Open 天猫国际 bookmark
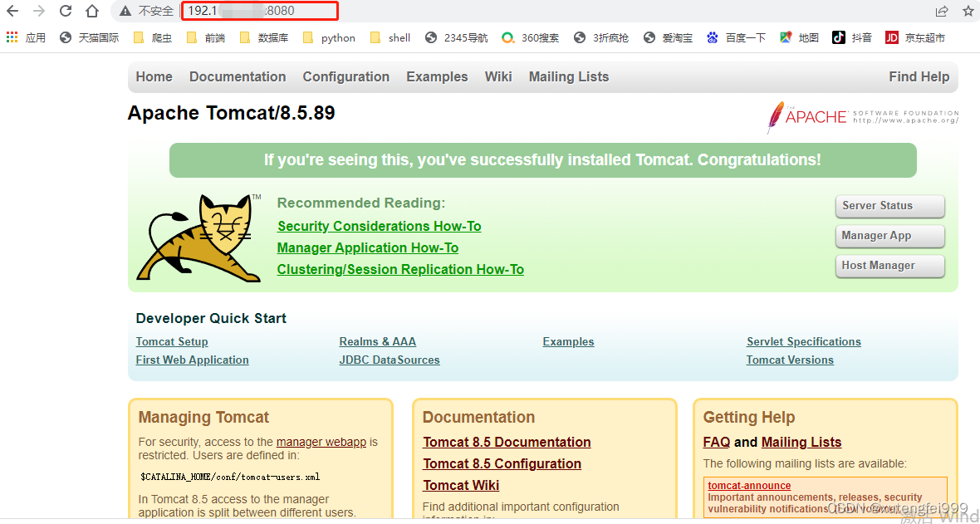 click(x=89, y=37)
